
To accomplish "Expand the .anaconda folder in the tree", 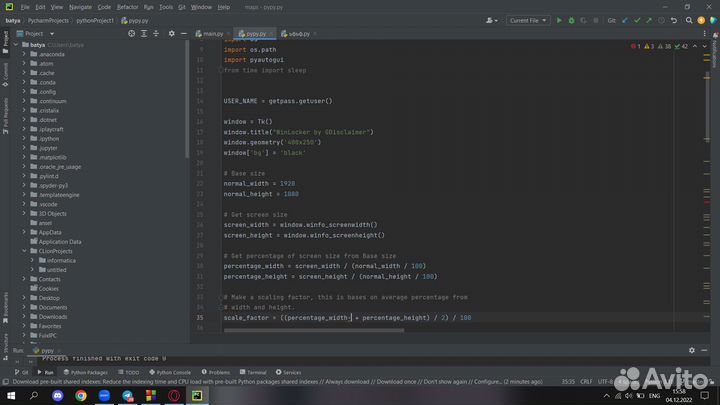I will pos(25,53).
